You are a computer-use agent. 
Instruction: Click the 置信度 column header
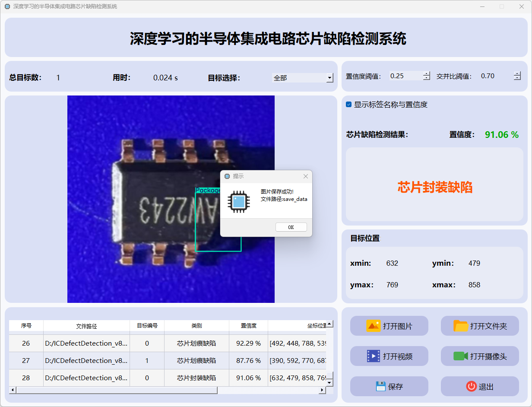coord(248,326)
